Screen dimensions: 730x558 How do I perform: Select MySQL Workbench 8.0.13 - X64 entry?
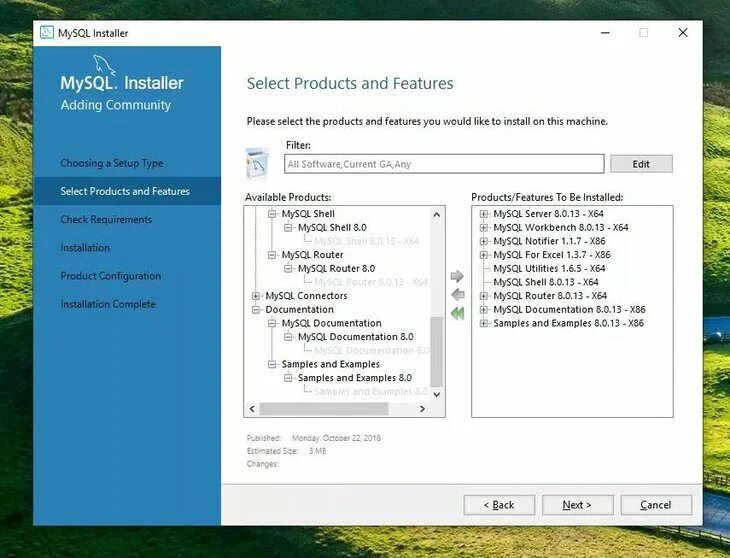[x=561, y=228]
